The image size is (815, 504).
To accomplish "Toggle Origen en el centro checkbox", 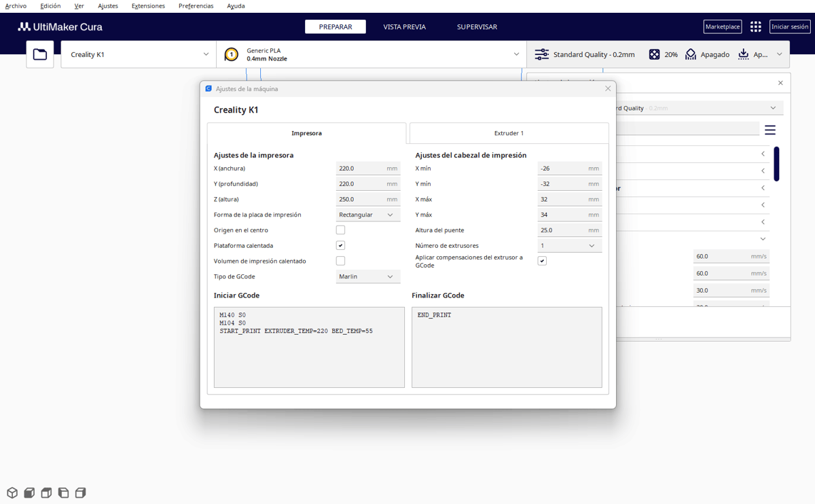I will 340,230.
